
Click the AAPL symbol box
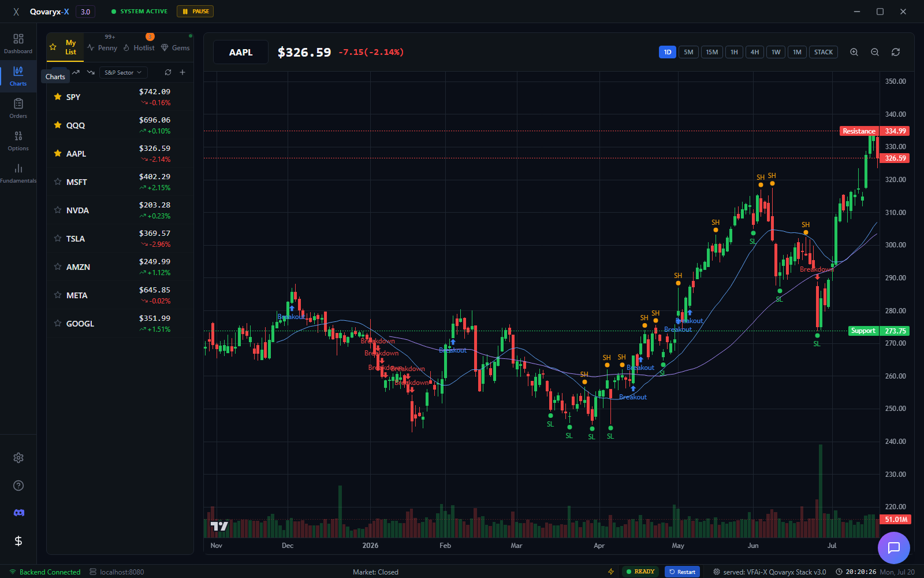tap(241, 52)
